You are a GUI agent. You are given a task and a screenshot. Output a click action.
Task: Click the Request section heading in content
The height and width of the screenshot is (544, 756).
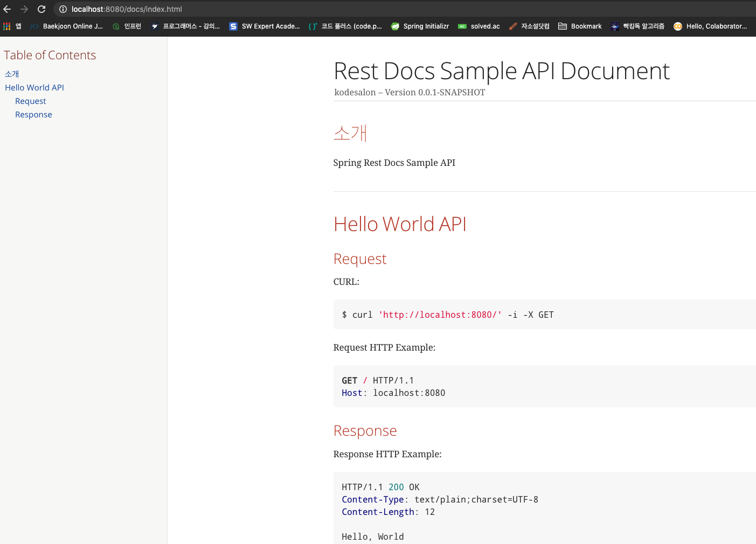[x=360, y=259]
